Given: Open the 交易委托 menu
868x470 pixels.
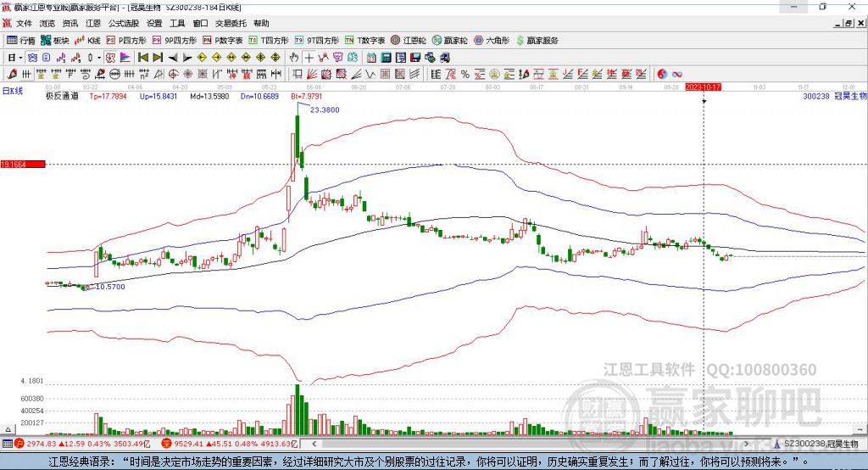Looking at the screenshot, I should point(231,23).
